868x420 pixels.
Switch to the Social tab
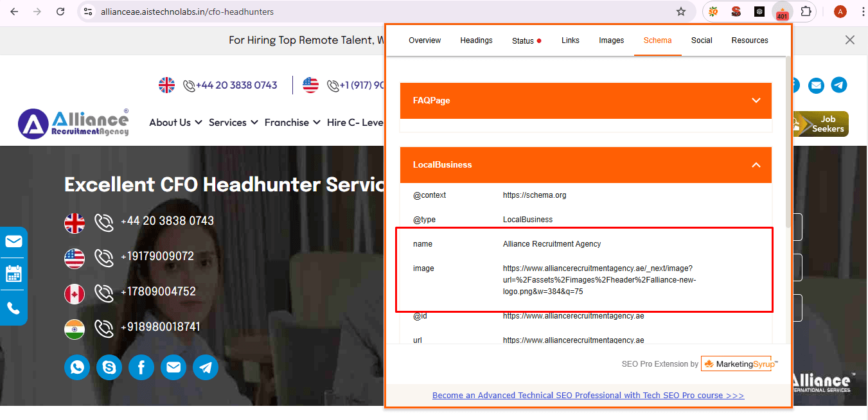click(x=702, y=40)
